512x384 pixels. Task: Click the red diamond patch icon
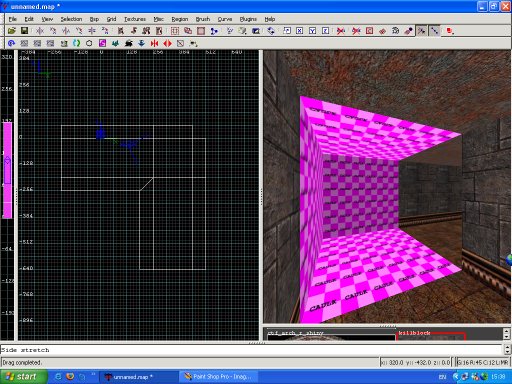pos(382,31)
